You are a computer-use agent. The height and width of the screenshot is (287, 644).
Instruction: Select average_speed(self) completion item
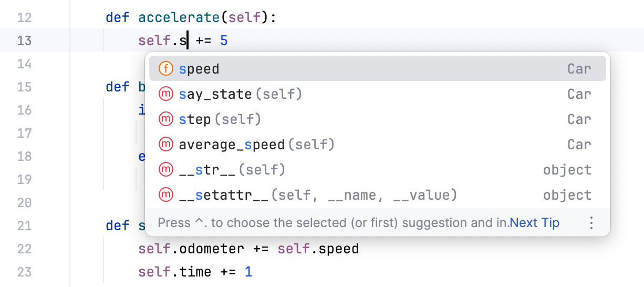(256, 145)
